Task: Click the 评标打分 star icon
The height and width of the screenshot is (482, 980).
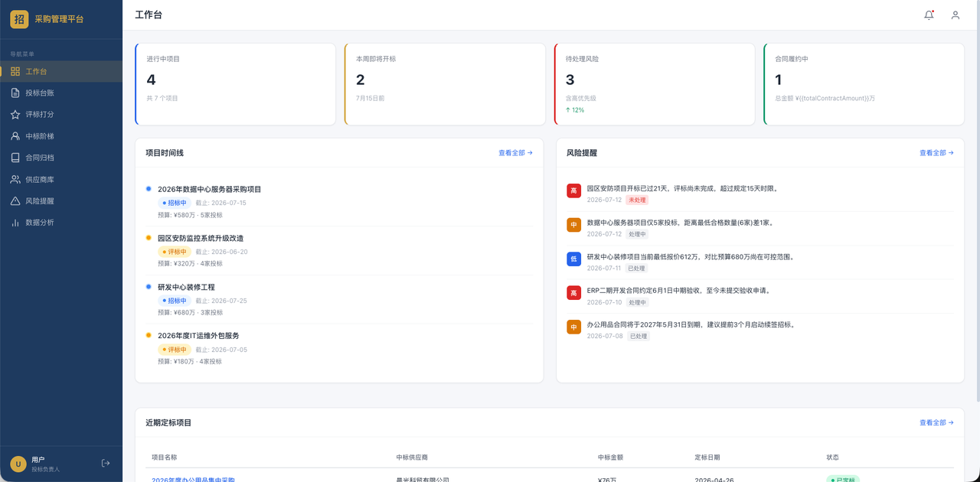Action: coord(15,115)
